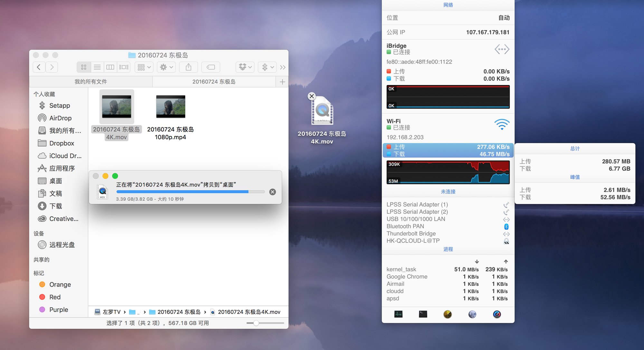Cancel the file copy progress
The height and width of the screenshot is (350, 644).
click(x=272, y=192)
